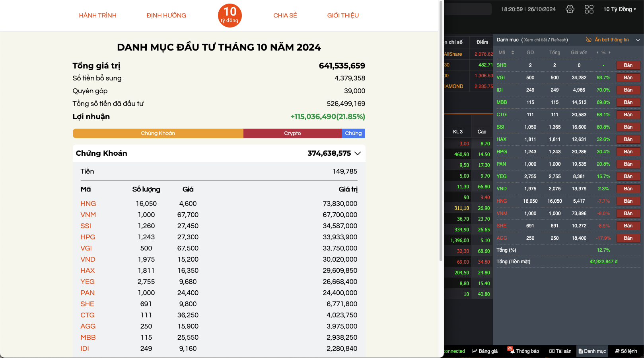This screenshot has width=644, height=358.
Task: Click Refresh link in Danh mục
Action: (x=558, y=40)
